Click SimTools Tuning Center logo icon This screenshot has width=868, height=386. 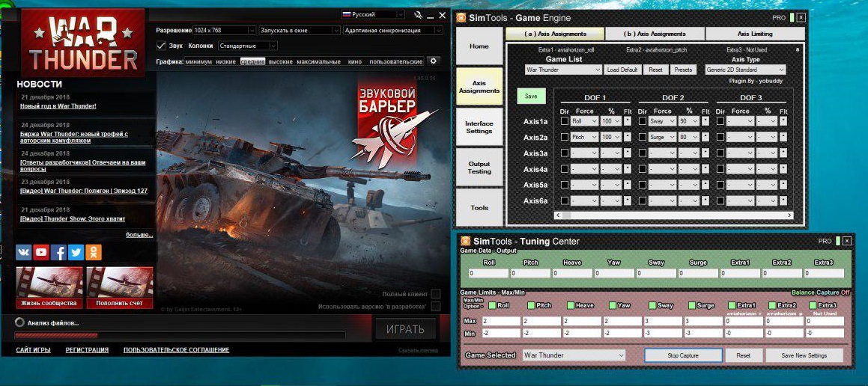pos(465,241)
